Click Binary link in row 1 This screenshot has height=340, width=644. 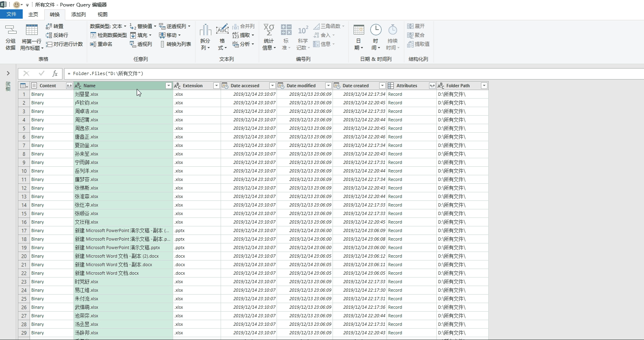38,94
